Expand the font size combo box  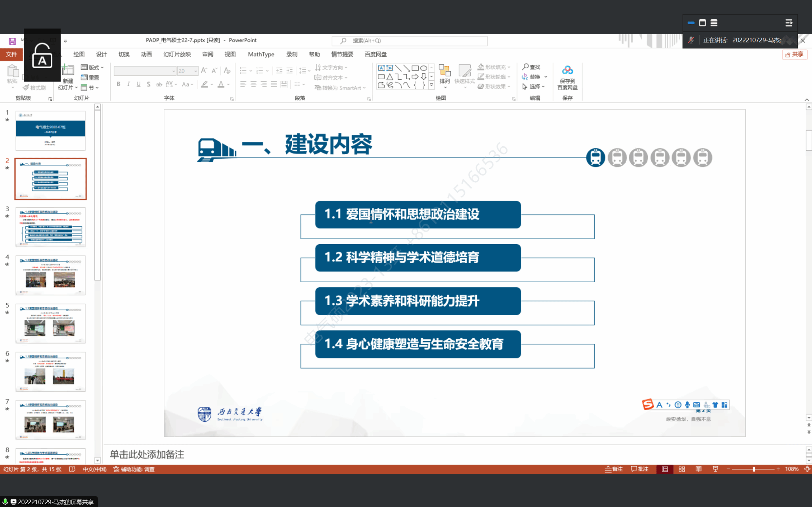pyautogui.click(x=195, y=71)
